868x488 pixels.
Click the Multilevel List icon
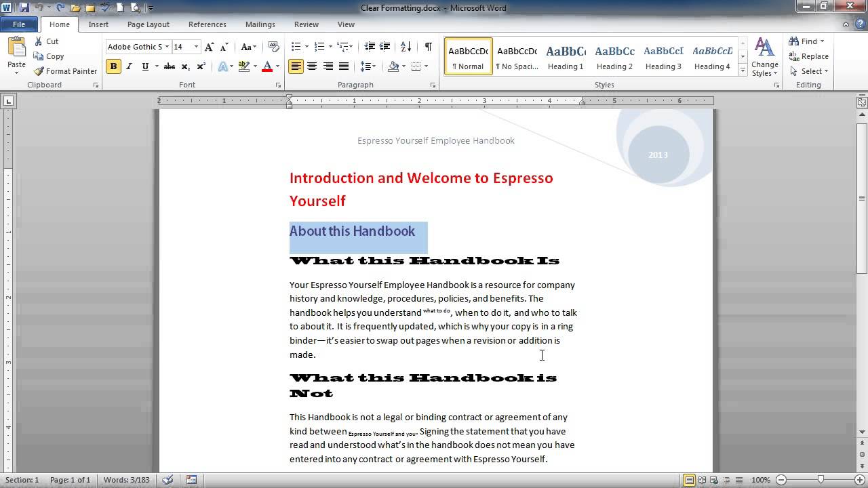tap(342, 47)
